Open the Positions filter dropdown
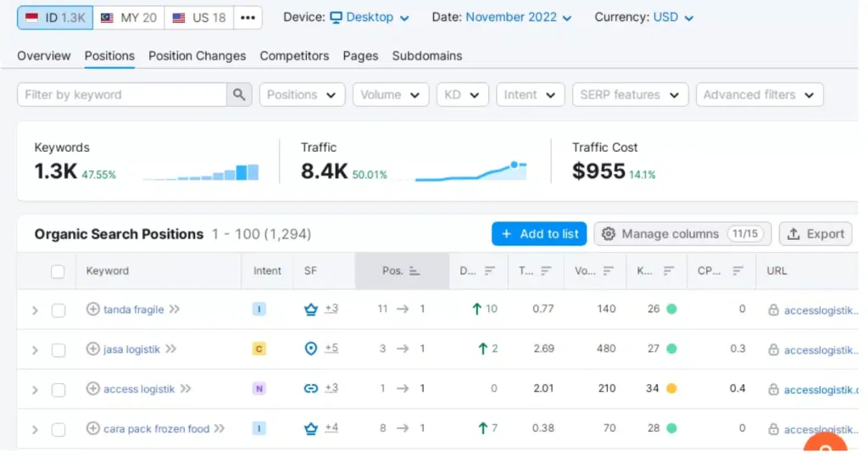This screenshot has width=868, height=457. point(302,95)
